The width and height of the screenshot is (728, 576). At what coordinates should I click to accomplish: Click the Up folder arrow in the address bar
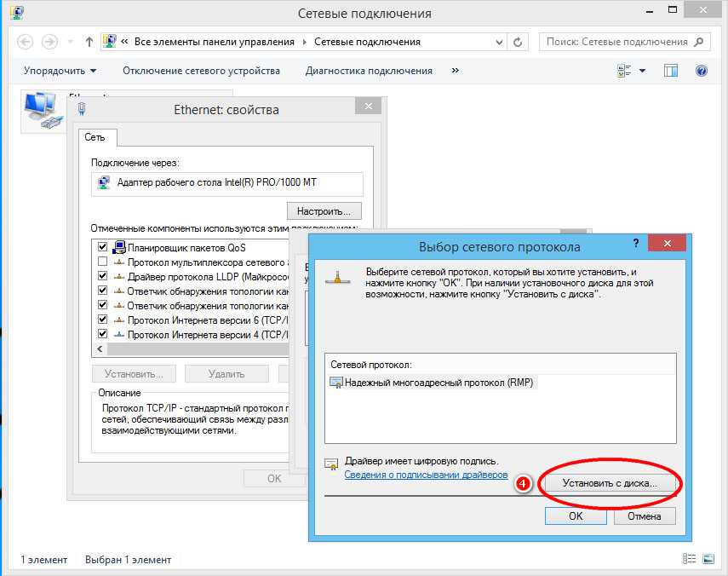(x=90, y=42)
